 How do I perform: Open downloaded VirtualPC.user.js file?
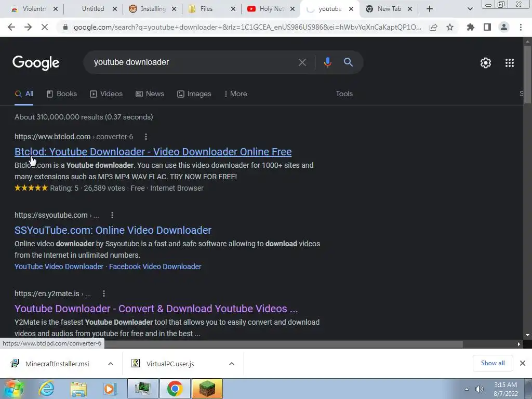pyautogui.click(x=170, y=364)
